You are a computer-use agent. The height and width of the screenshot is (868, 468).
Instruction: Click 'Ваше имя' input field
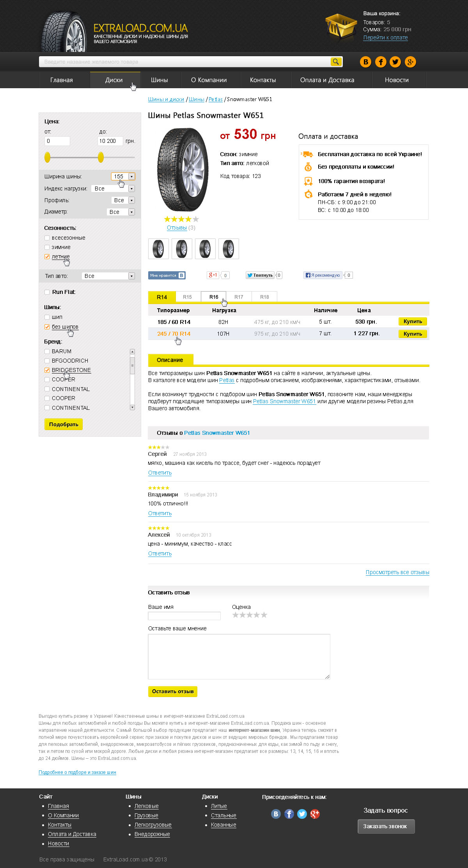(184, 616)
